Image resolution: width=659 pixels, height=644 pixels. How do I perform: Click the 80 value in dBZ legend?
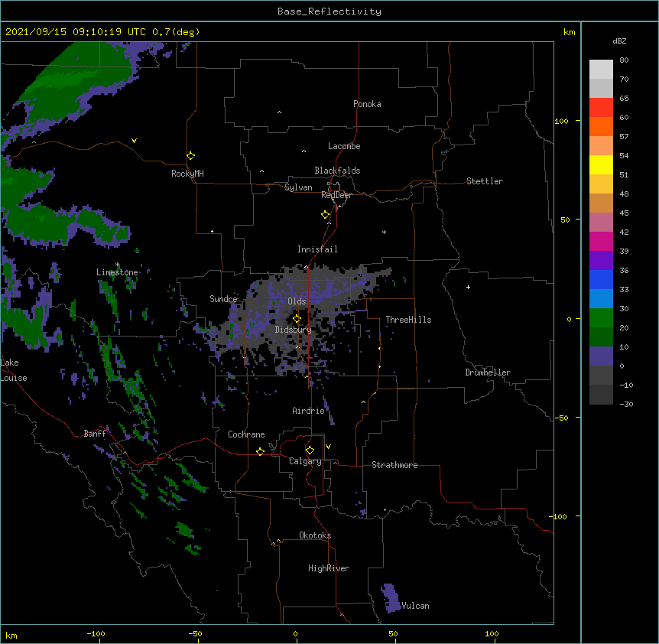(x=624, y=60)
